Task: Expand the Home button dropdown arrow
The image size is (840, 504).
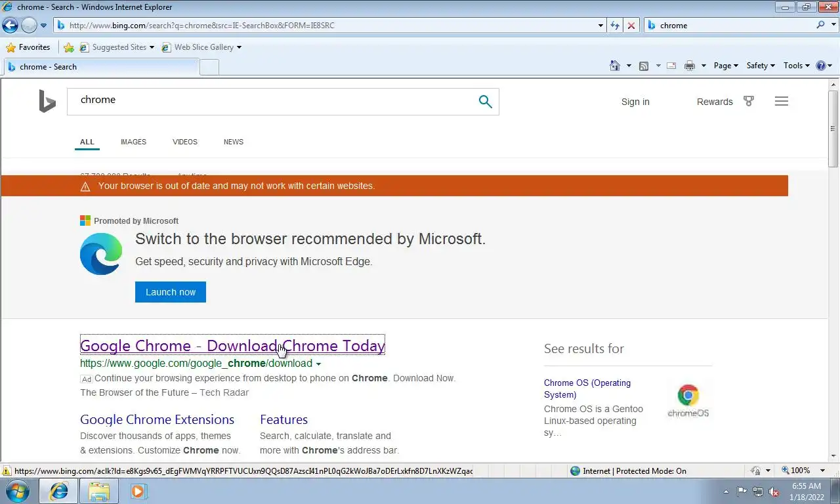Action: coord(629,66)
